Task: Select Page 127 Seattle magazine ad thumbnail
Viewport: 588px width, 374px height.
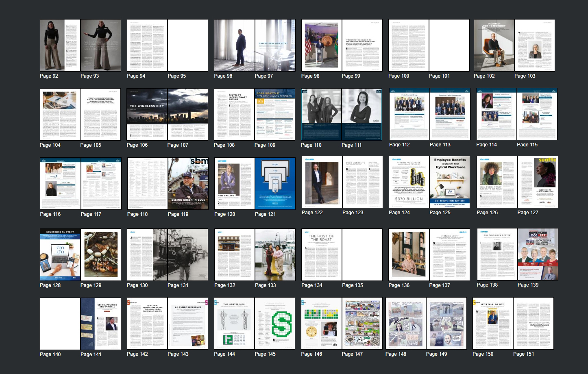Action: 538,182
